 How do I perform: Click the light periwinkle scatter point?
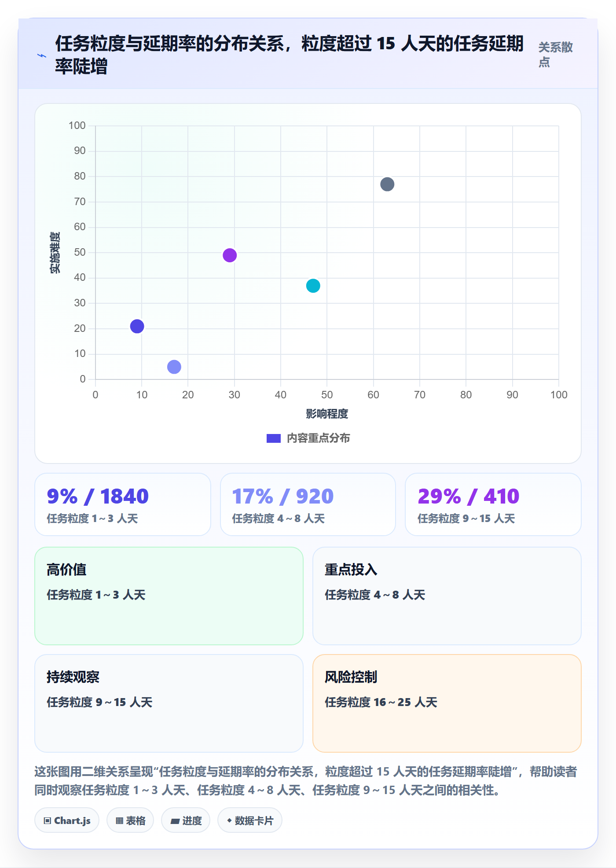coord(174,367)
